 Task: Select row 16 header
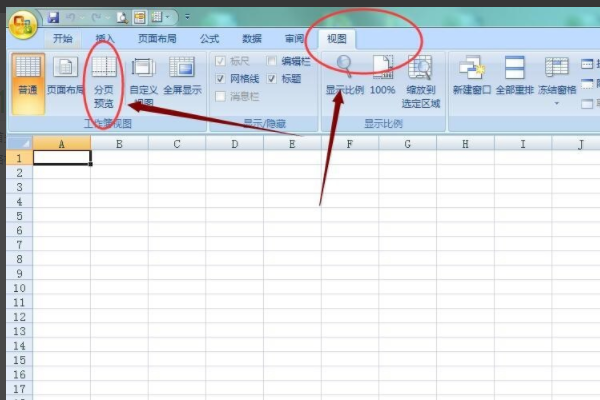point(20,374)
